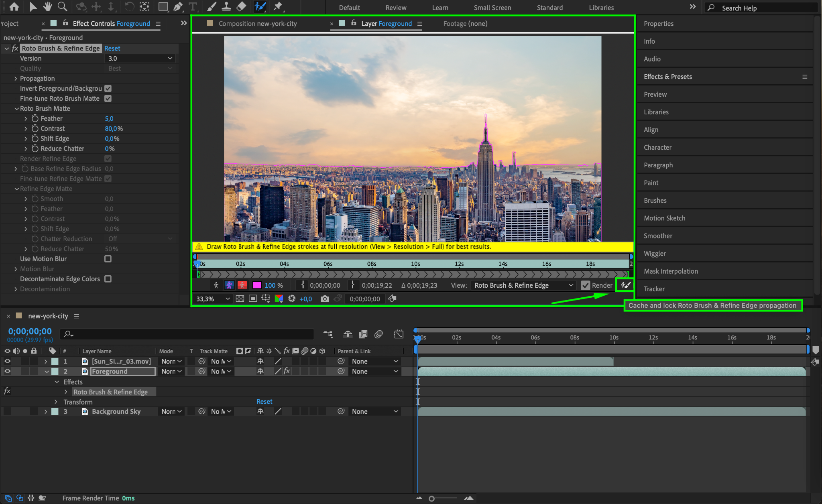Select the Hand tool
822x504 pixels.
[x=47, y=6]
